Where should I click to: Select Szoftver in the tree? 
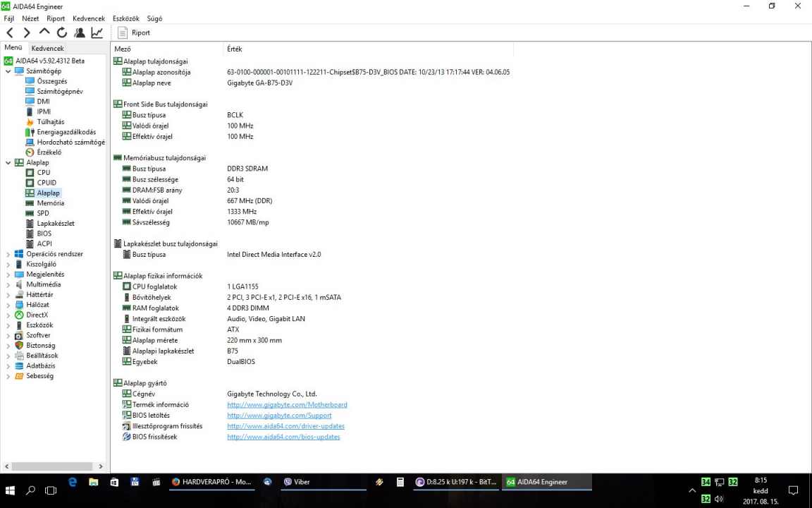click(x=38, y=335)
